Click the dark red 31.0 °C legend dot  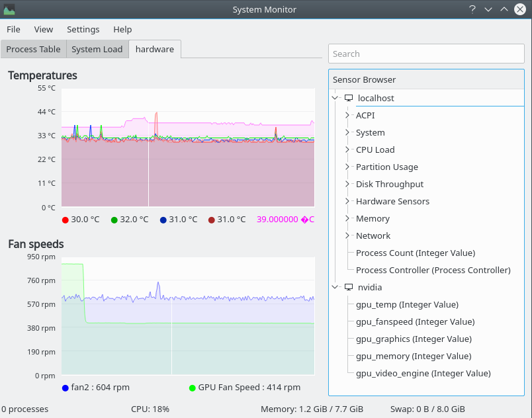tap(212, 220)
